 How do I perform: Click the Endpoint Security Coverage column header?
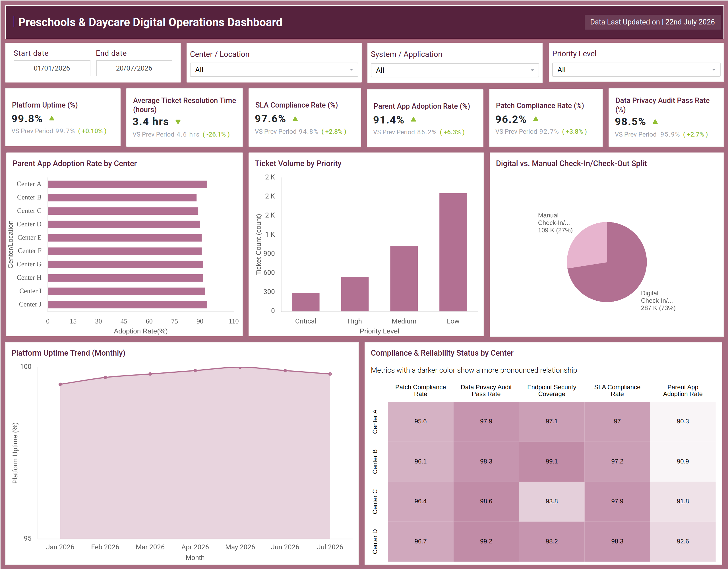551,390
